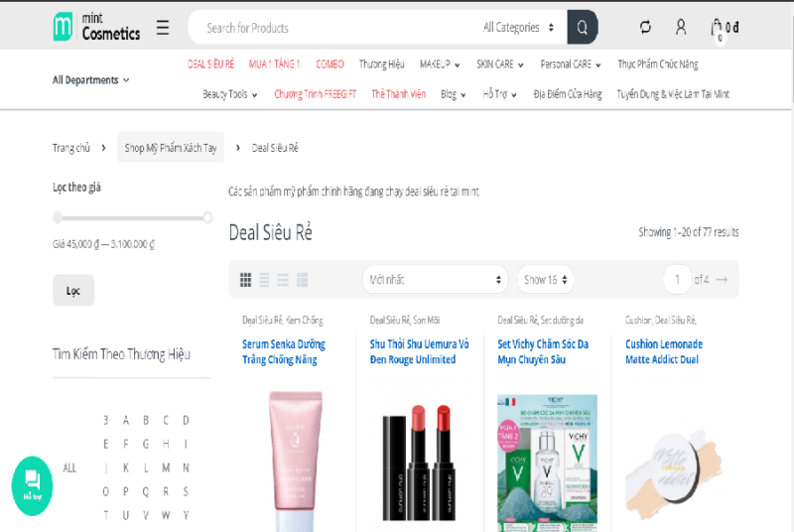Open the Mới nhất sort dropdown
Image resolution: width=794 pixels, height=532 pixels.
point(436,280)
